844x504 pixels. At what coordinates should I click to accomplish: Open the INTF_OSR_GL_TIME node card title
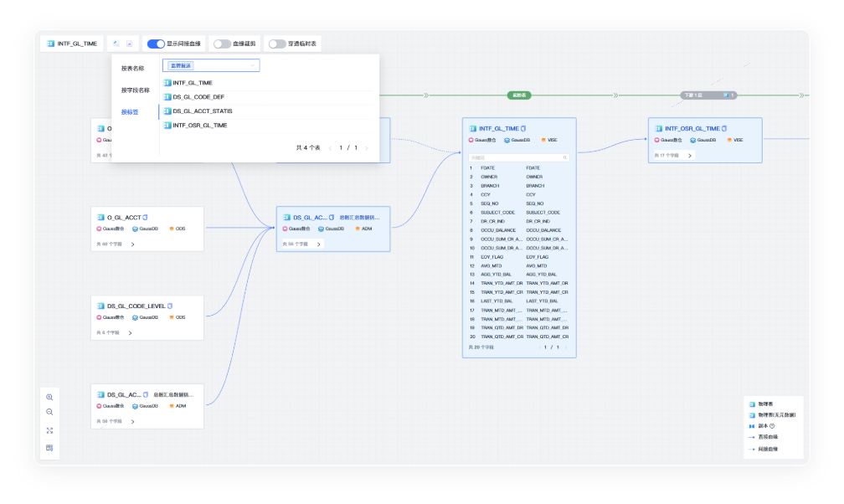pos(692,129)
